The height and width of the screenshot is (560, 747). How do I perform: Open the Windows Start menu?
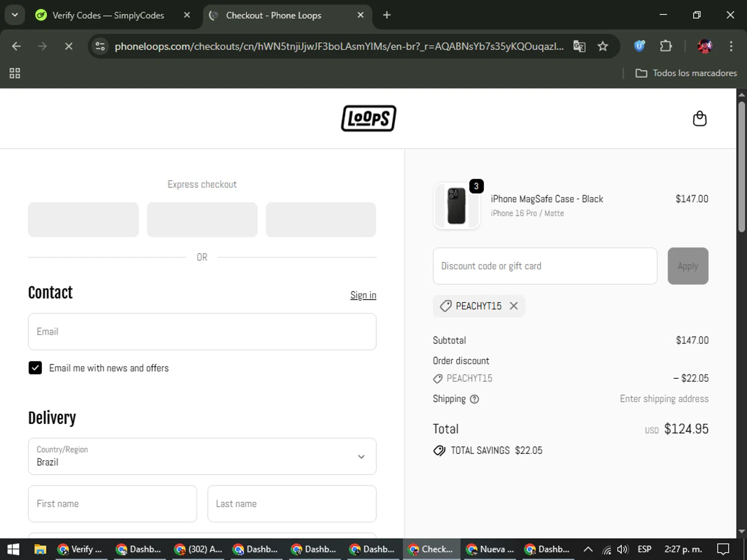coord(13,549)
